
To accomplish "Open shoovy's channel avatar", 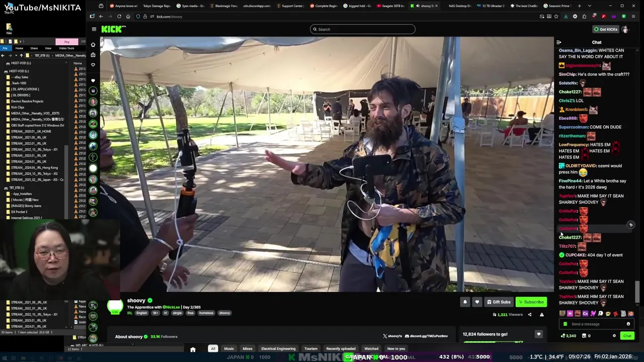I will point(115,306).
